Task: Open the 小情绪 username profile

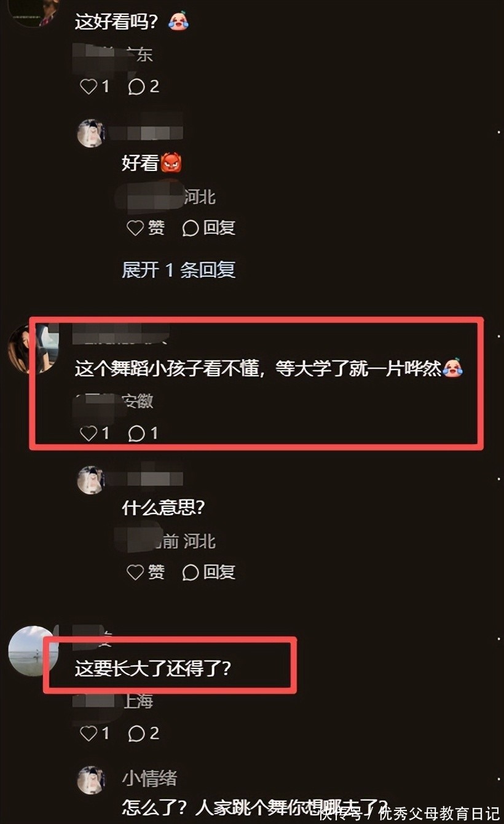Action: click(149, 778)
